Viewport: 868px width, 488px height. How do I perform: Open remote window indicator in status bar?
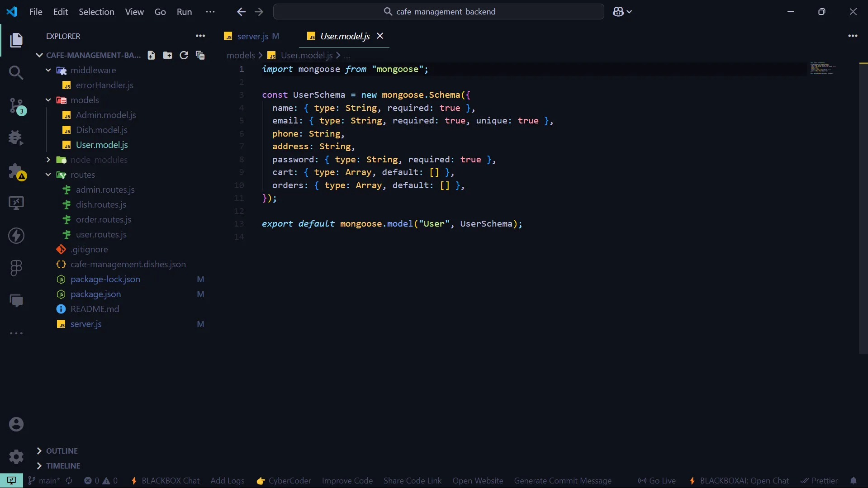point(11,480)
